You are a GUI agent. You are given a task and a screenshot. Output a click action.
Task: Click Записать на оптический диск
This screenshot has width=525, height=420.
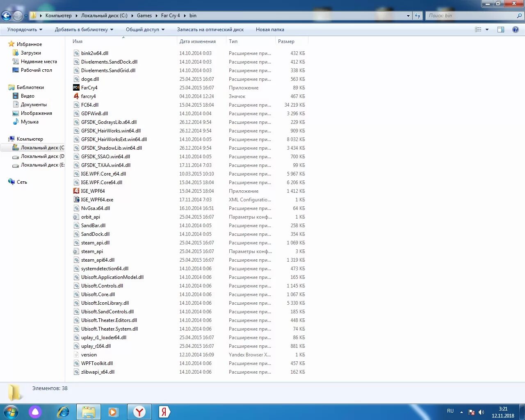[x=210, y=30]
